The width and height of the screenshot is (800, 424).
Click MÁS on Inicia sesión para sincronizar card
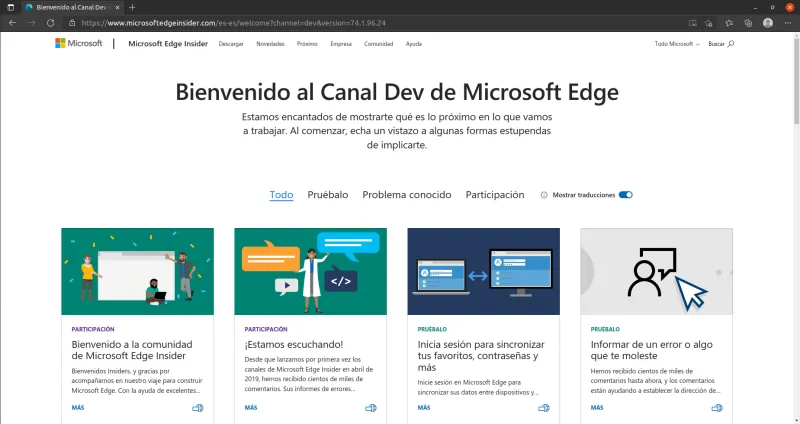[423, 408]
